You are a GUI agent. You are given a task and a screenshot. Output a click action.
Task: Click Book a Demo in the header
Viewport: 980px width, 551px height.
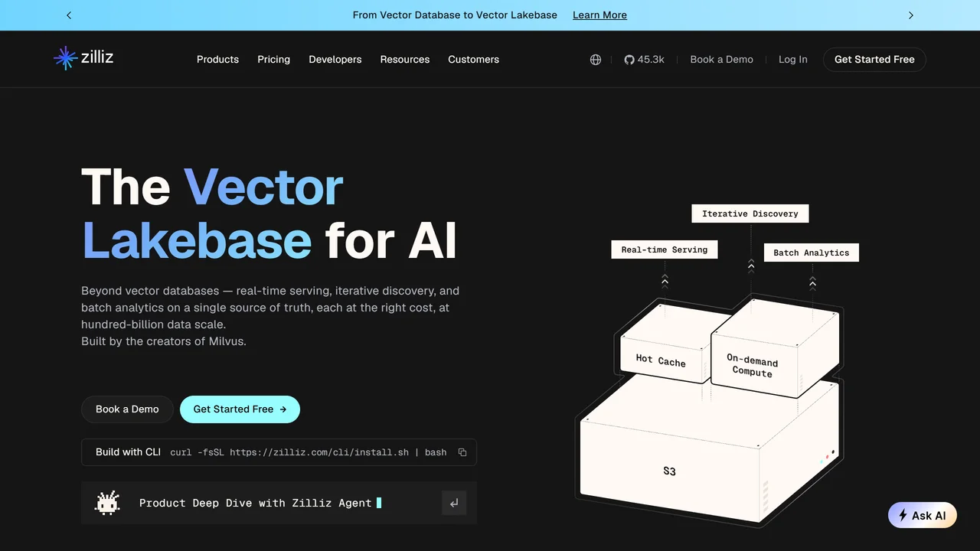tap(721, 60)
